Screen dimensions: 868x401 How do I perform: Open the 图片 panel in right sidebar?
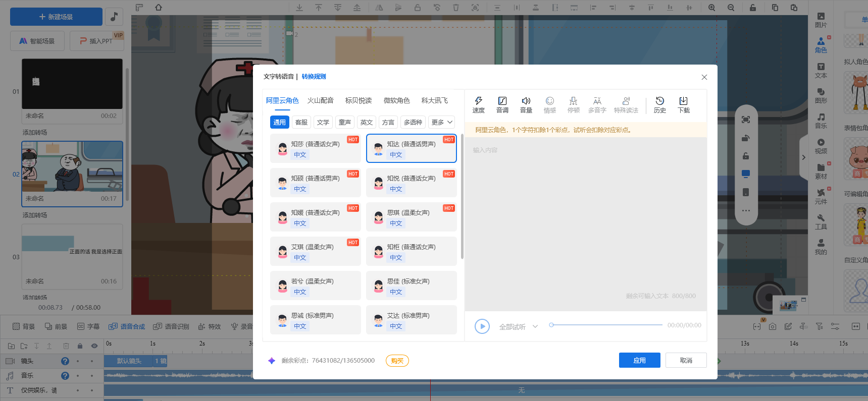[x=821, y=20]
